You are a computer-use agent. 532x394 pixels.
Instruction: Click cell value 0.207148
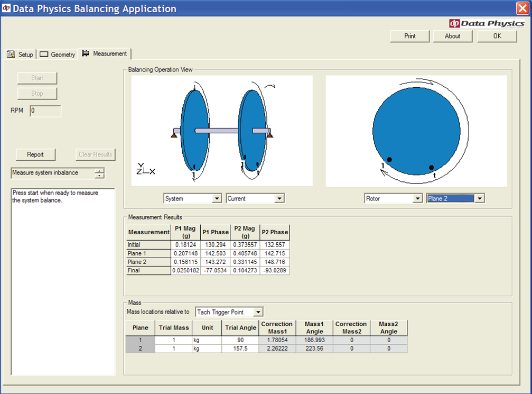[185, 253]
